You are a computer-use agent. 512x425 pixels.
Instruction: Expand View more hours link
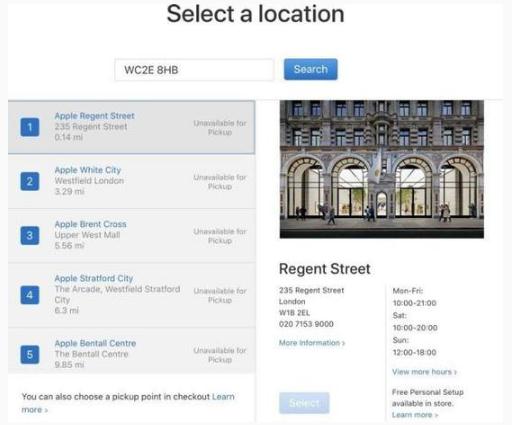tap(424, 372)
